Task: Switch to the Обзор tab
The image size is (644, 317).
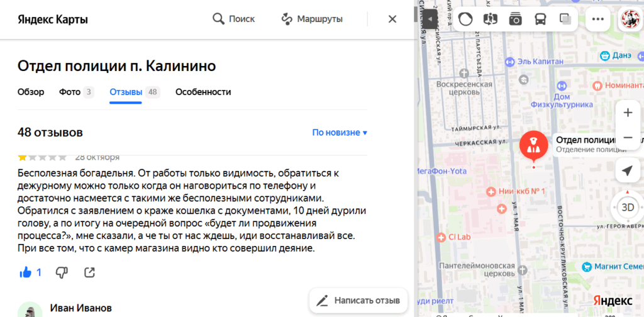Action: point(31,92)
